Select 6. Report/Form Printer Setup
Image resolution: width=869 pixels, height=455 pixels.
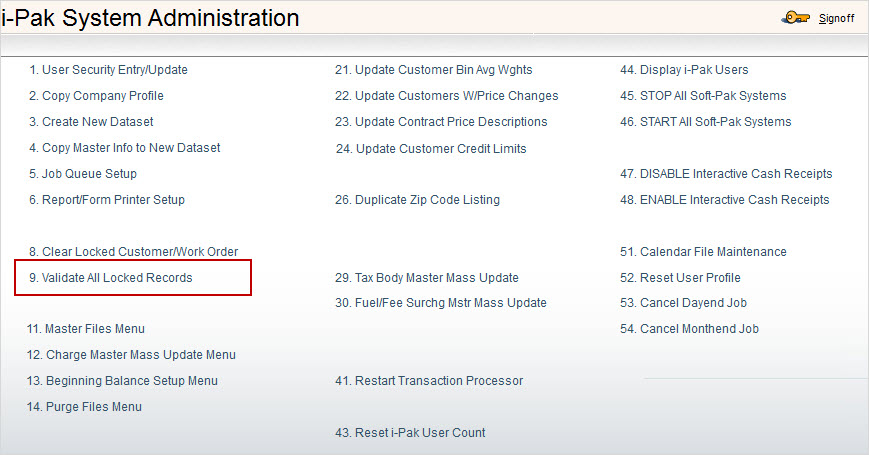[107, 200]
